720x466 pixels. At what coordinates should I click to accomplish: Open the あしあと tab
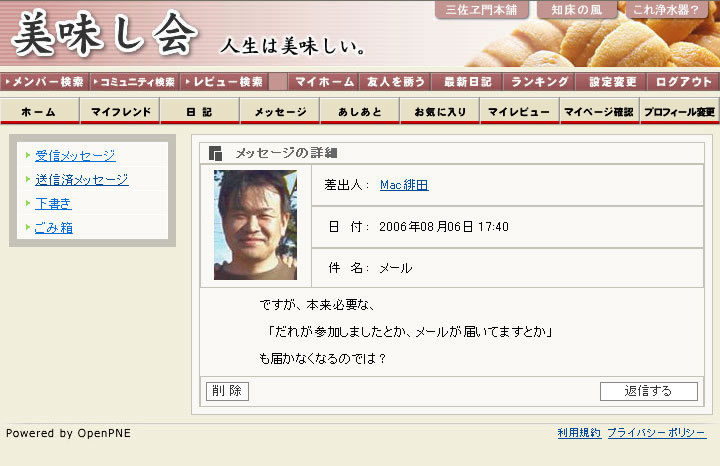360,111
